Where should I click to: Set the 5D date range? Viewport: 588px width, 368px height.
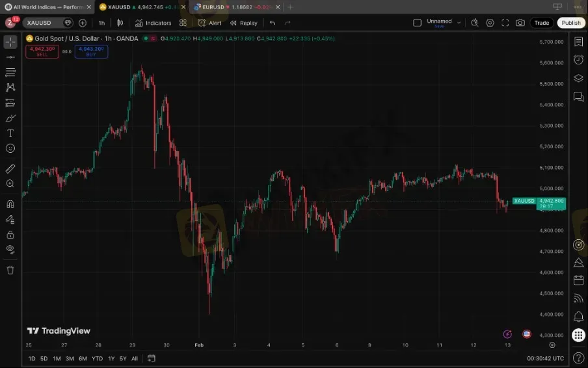[44, 359]
